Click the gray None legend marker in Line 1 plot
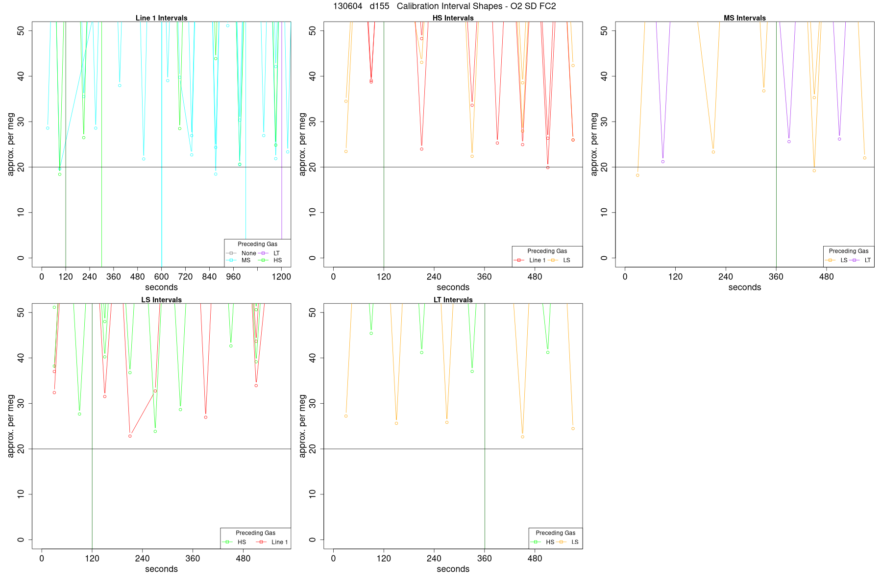 [232, 253]
